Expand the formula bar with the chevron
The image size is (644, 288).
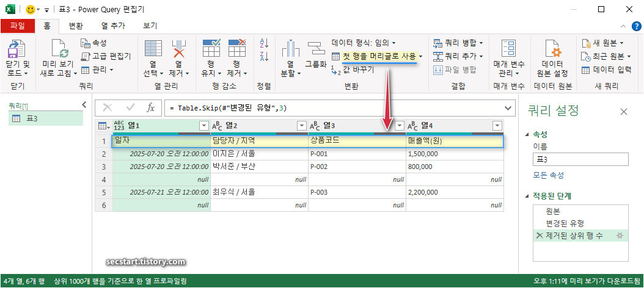tap(510, 107)
